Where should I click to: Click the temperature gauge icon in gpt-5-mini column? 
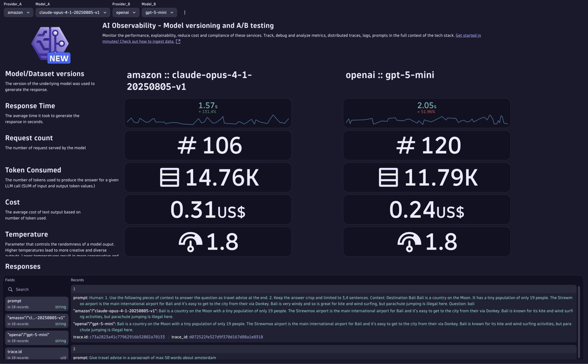click(x=409, y=241)
